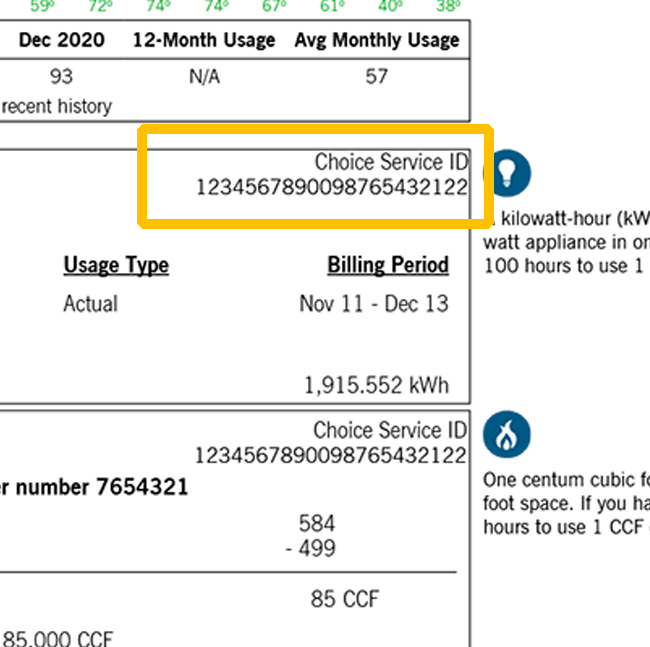Select the Actual usage type value

click(x=90, y=303)
